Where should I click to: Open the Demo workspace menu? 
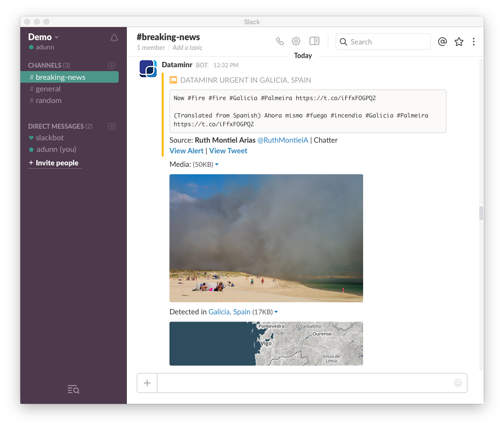tap(44, 37)
